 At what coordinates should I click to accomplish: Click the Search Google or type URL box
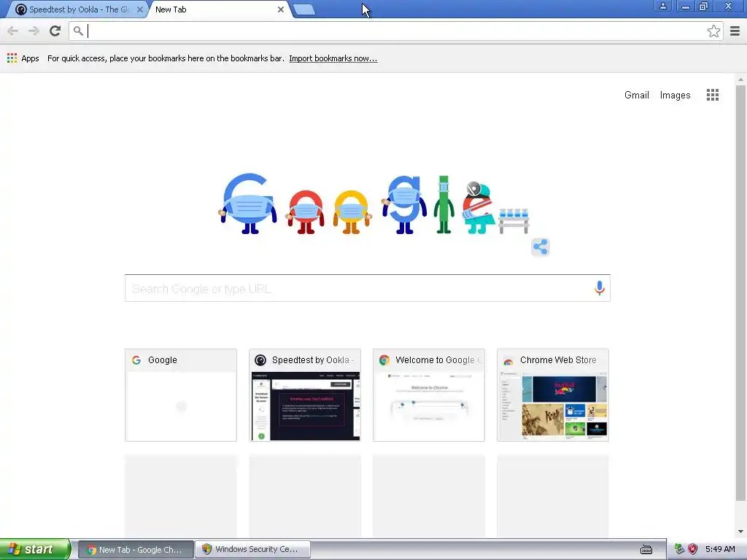(x=368, y=288)
